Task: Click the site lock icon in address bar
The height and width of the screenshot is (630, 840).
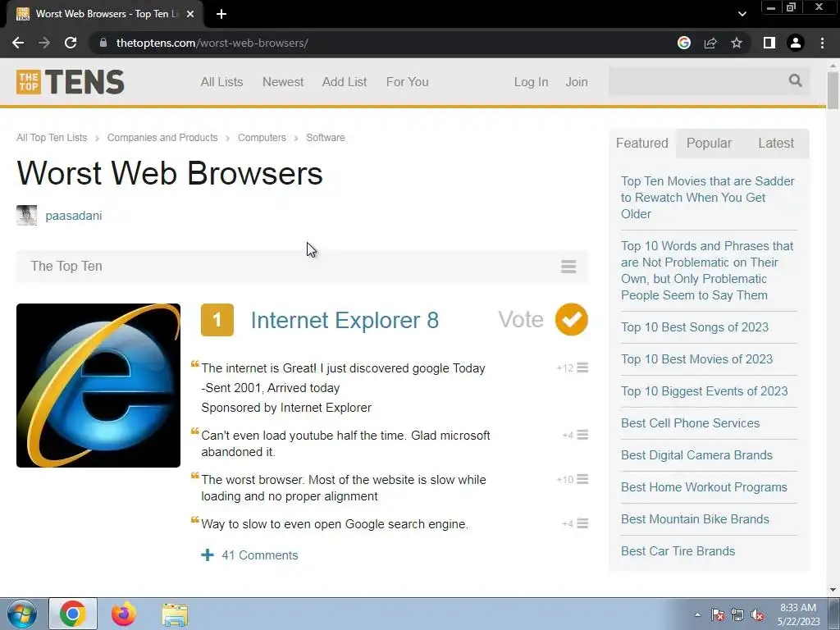Action: tap(103, 43)
